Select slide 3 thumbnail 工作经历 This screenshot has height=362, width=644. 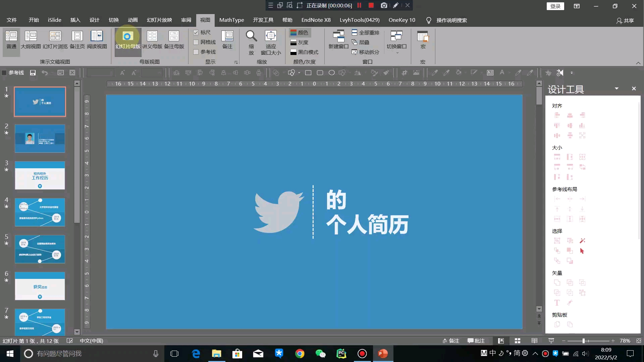[x=40, y=175]
